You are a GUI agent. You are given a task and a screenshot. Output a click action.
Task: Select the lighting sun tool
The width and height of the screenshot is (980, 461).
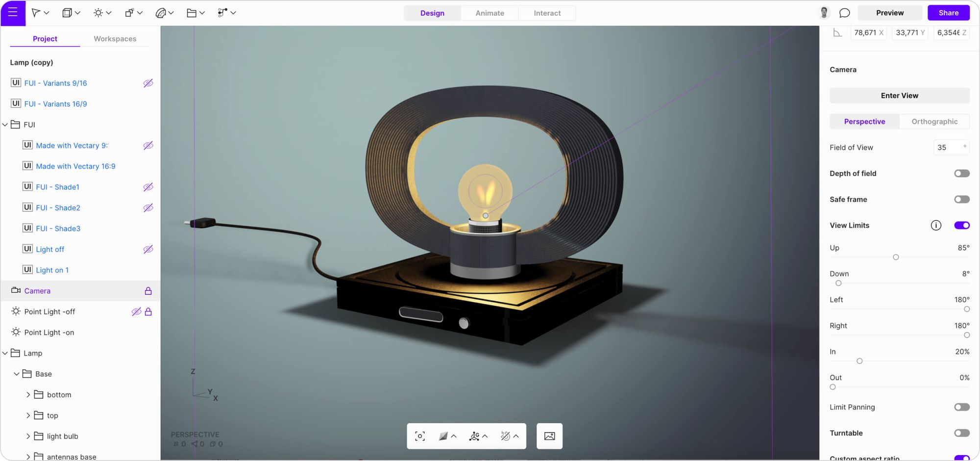point(98,13)
